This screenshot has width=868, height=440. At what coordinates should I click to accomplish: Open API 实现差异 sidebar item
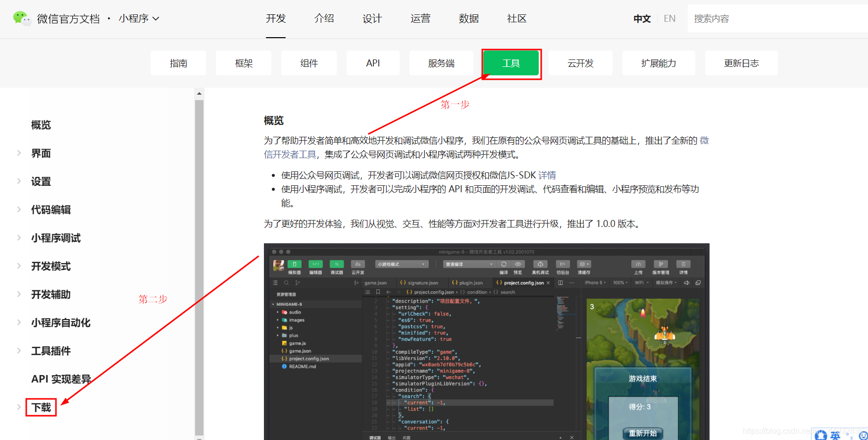61,379
